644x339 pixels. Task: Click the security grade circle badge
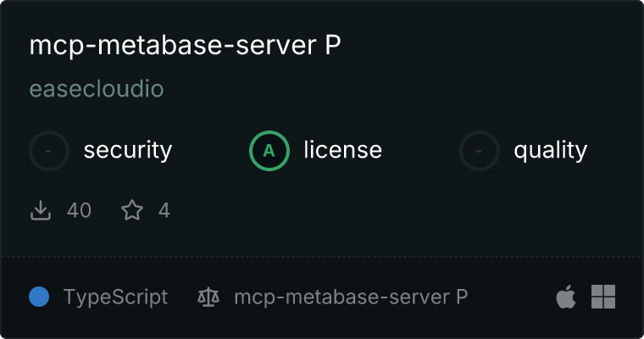point(49,151)
